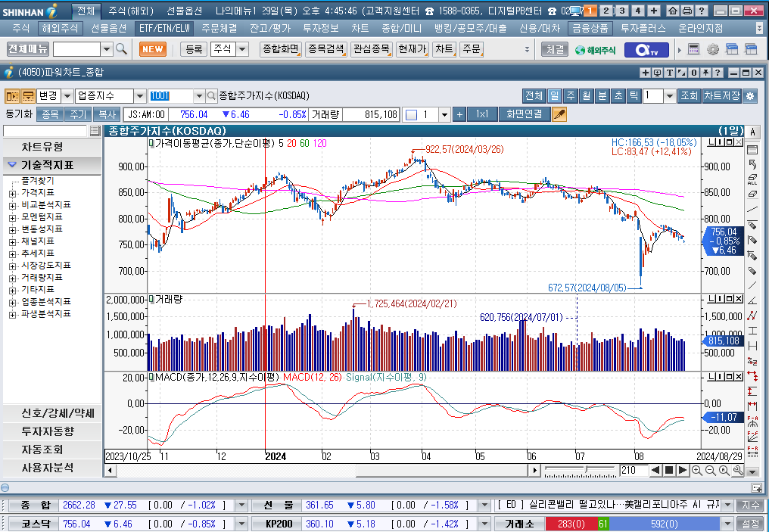Open the dropdown arrow next to 변경
The height and width of the screenshot is (532, 769).
point(67,95)
